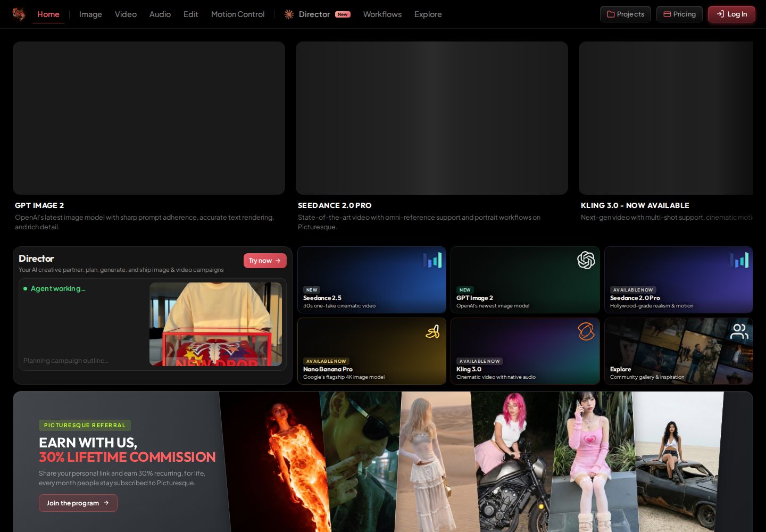The width and height of the screenshot is (766, 532).
Task: Click the Agent working status text
Action: (58, 288)
